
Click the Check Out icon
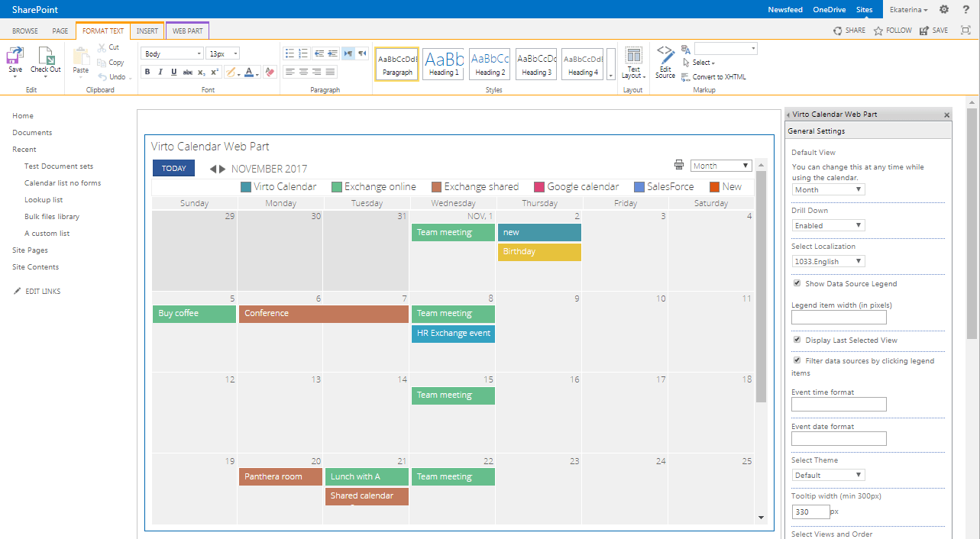pos(45,58)
